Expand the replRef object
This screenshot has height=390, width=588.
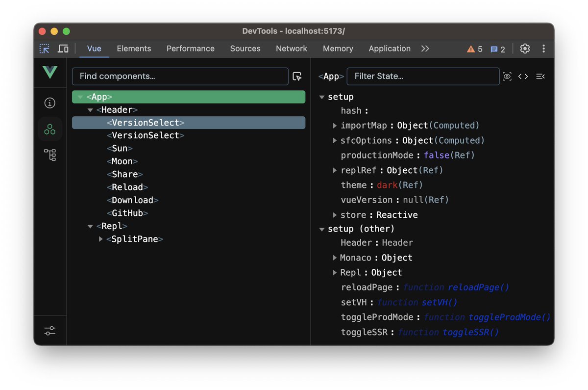click(x=335, y=170)
